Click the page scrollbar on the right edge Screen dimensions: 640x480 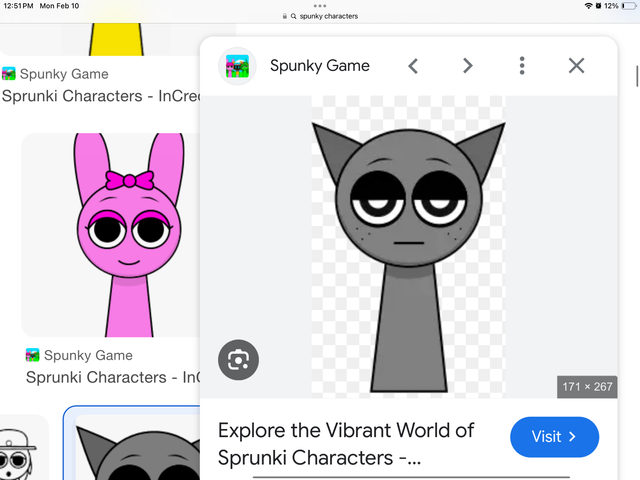coord(637,76)
